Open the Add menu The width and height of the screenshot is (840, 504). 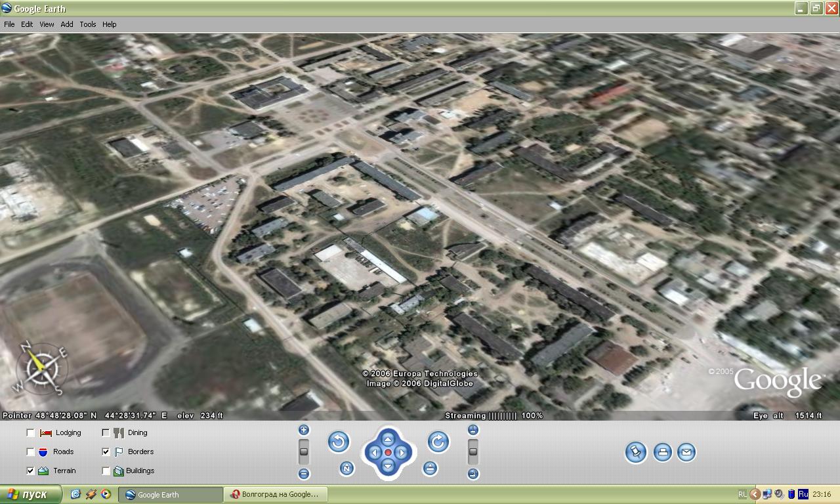[67, 24]
